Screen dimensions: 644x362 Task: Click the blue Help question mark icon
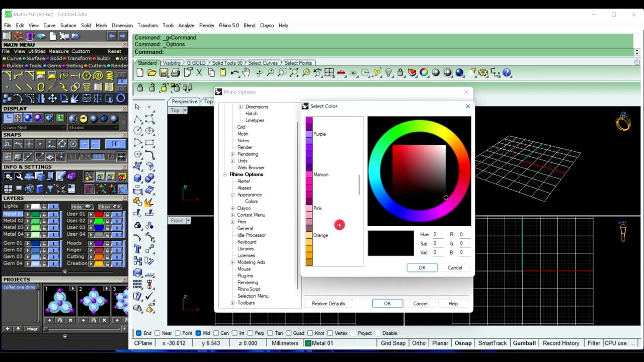pos(507,73)
